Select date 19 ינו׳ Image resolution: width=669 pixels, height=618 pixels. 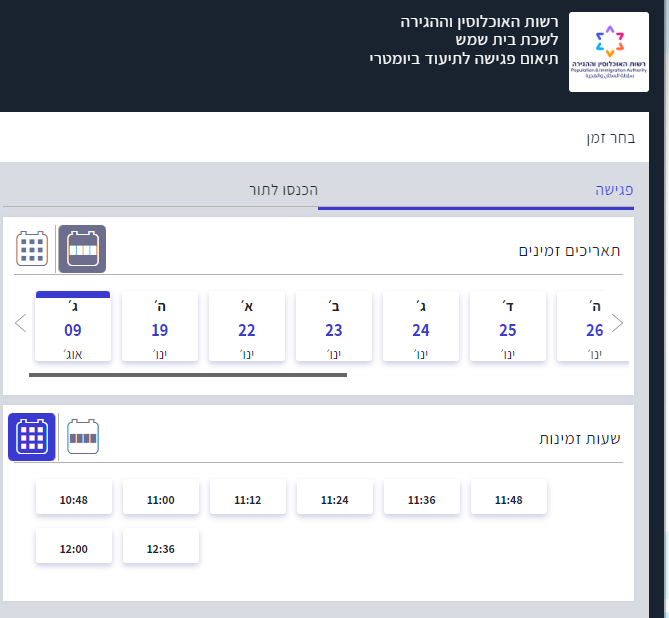point(160,327)
